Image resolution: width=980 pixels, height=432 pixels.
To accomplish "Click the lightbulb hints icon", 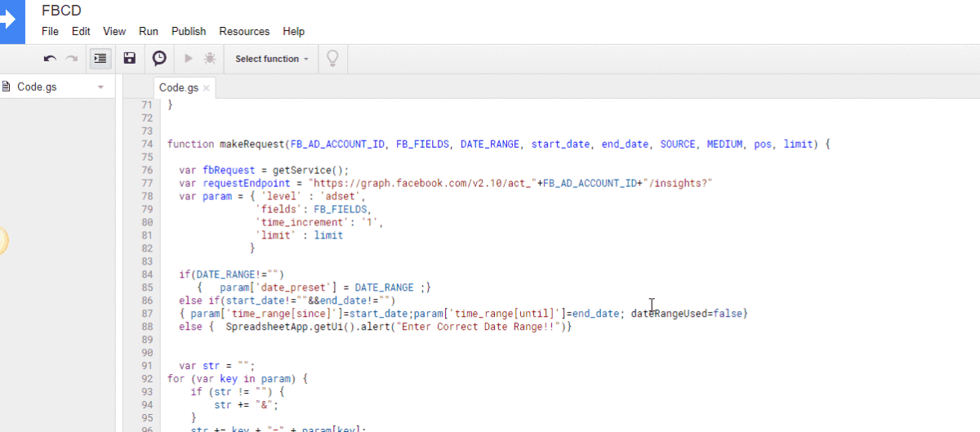I will [x=332, y=59].
